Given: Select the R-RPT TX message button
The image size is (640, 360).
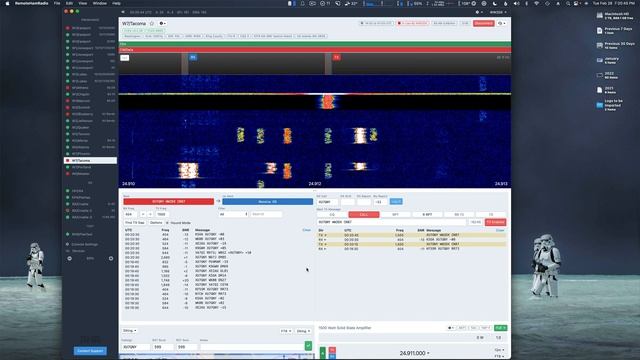Looking at the screenshot, I should 427,215.
